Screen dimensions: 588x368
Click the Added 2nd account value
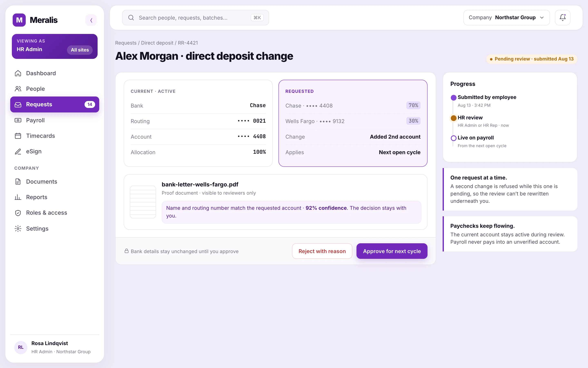(x=395, y=137)
